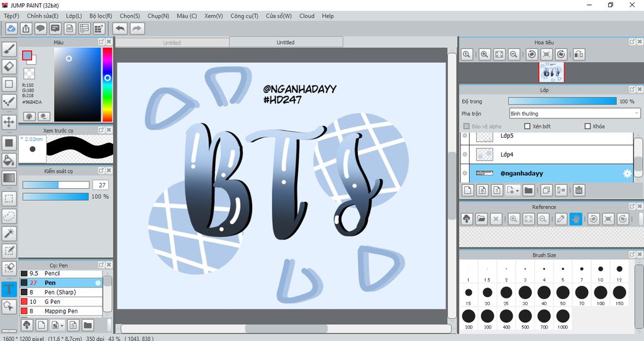Select the Gradient tool
This screenshot has width=644, height=341.
pos(9,178)
